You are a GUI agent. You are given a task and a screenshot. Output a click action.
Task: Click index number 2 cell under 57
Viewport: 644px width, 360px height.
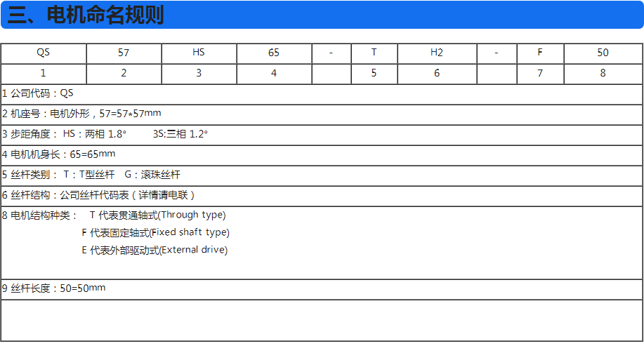[124, 74]
